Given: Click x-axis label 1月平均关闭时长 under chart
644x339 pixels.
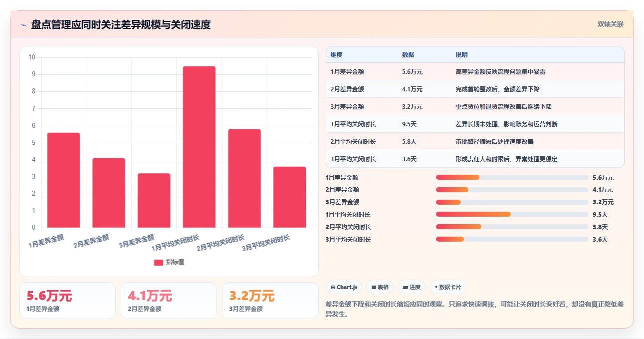Looking at the screenshot, I should coord(175,243).
